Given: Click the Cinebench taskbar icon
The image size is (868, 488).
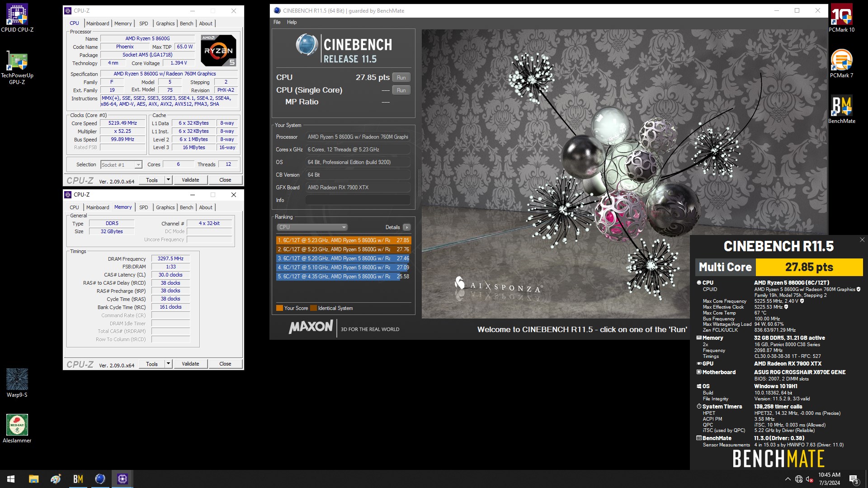Looking at the screenshot, I should coord(100,479).
